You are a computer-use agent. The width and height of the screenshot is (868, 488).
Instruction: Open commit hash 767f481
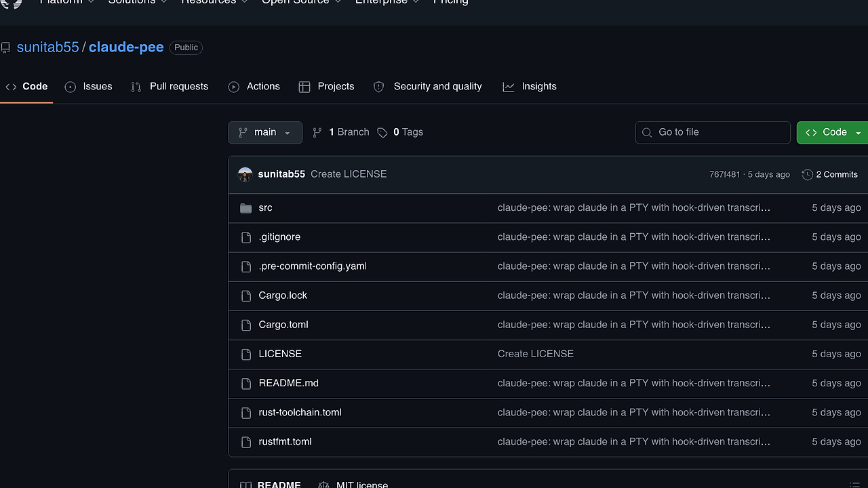click(725, 174)
